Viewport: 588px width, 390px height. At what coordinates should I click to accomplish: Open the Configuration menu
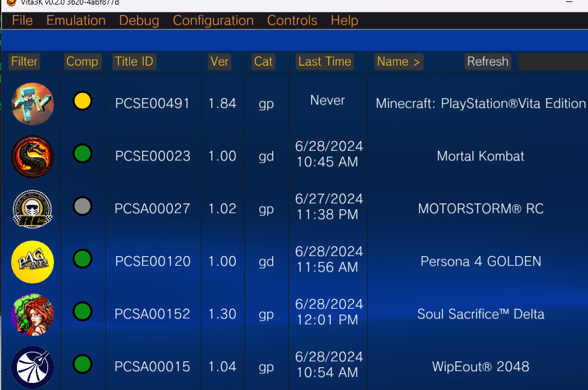click(213, 21)
